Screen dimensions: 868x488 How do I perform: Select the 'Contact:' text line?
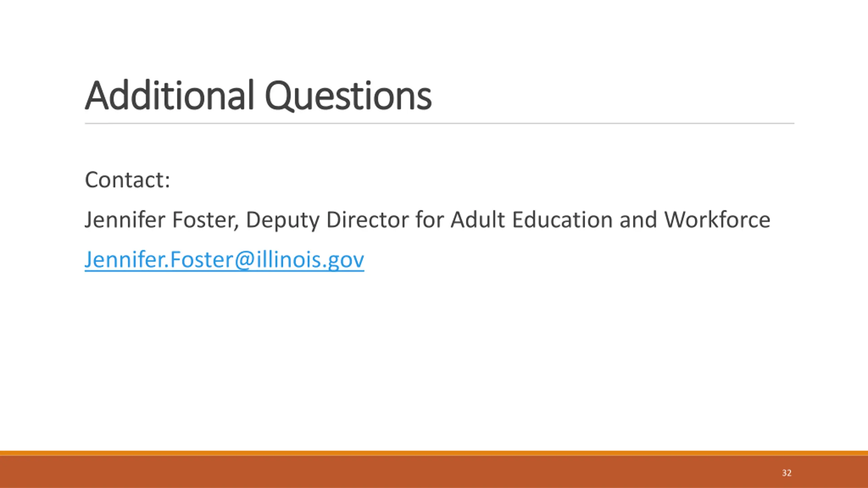point(127,180)
